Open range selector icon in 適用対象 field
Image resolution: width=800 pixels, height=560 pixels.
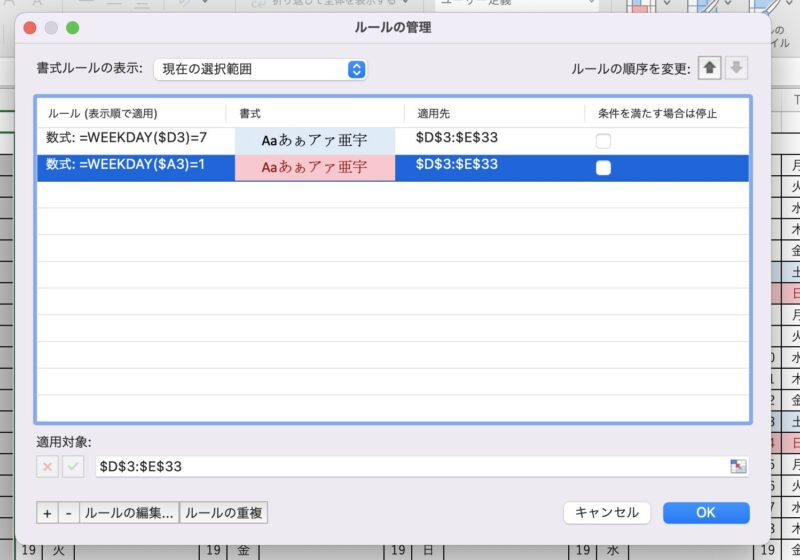[738, 466]
